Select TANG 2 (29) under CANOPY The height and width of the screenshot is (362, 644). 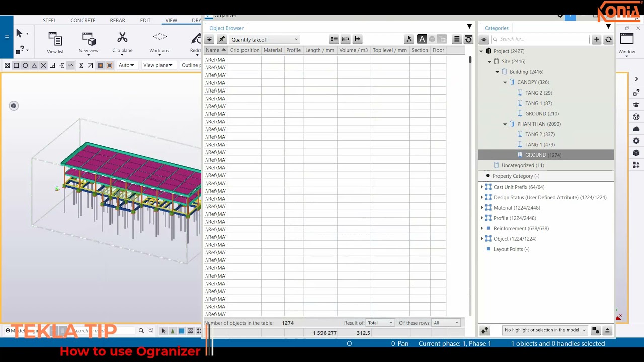tap(539, 93)
